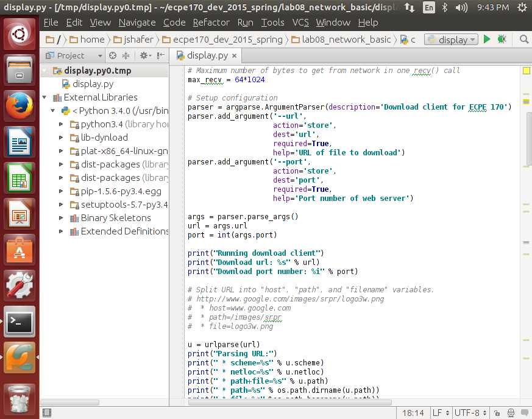The image size is (532, 419).
Task: Click the 18:14 caret position indicator
Action: click(x=413, y=412)
